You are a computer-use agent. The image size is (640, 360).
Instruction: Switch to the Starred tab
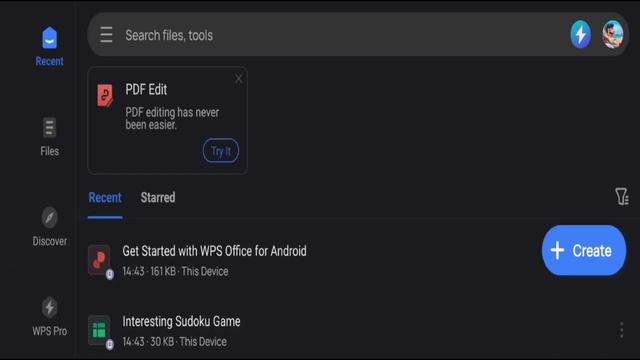158,198
